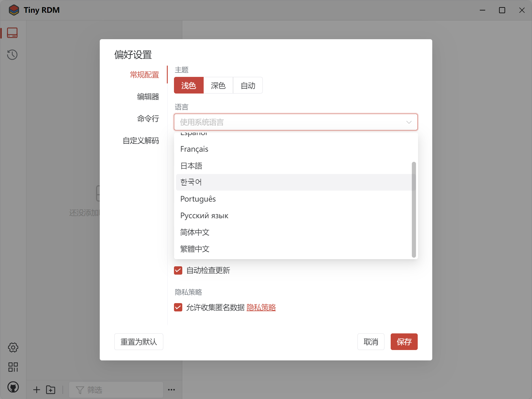Uncheck anonymous data collection

click(178, 307)
